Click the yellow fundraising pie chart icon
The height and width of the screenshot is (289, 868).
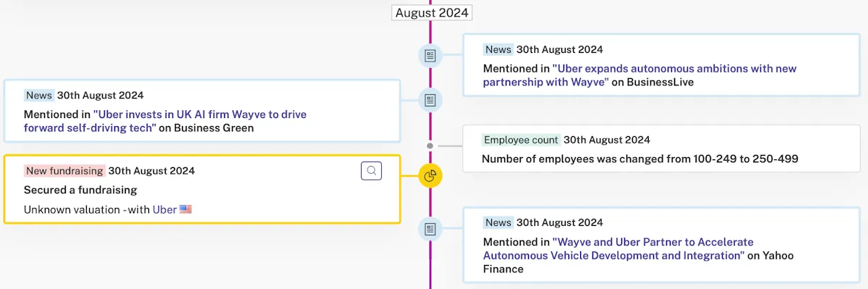[430, 175]
